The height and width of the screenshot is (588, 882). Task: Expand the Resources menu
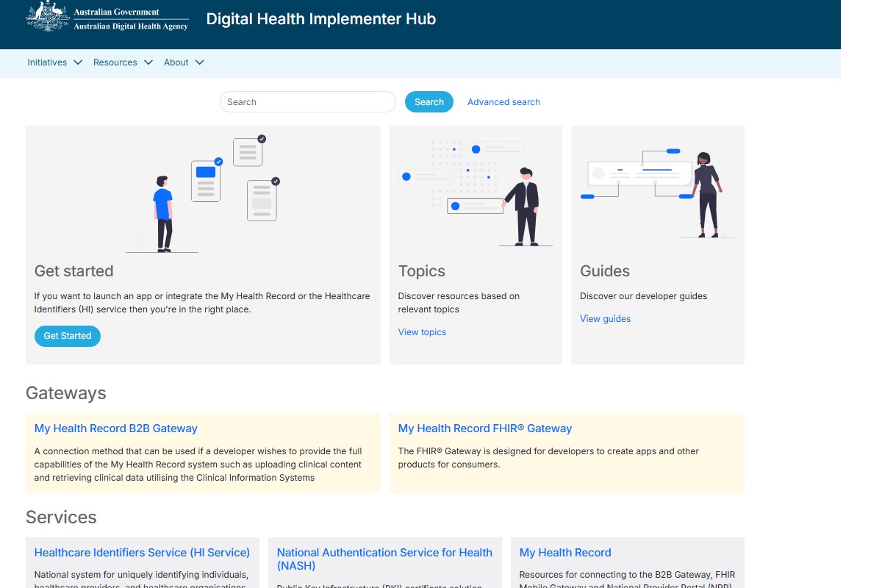(123, 62)
